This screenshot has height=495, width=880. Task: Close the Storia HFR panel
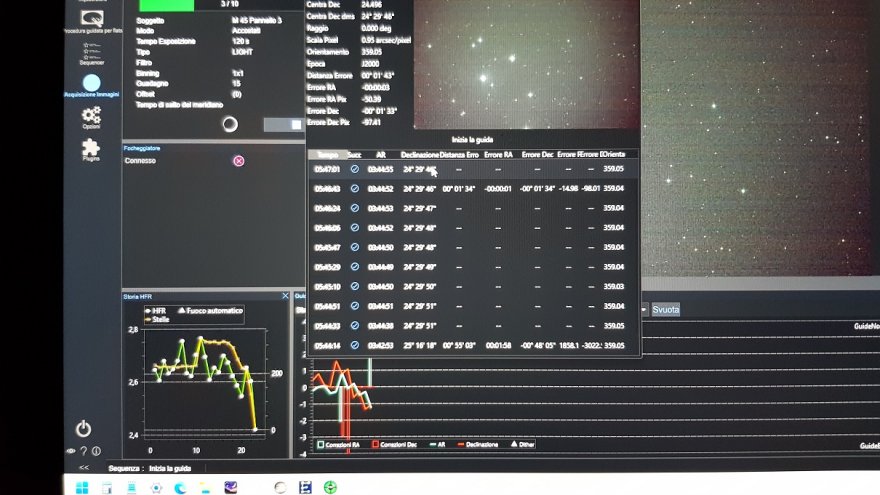(285, 296)
